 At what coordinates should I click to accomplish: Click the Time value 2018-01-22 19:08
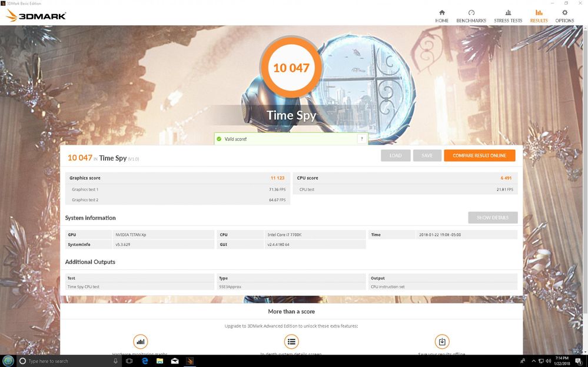(x=440, y=235)
